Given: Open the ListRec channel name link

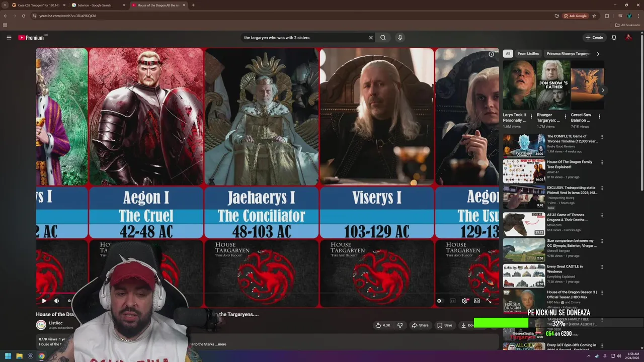Looking at the screenshot, I should pos(56,323).
